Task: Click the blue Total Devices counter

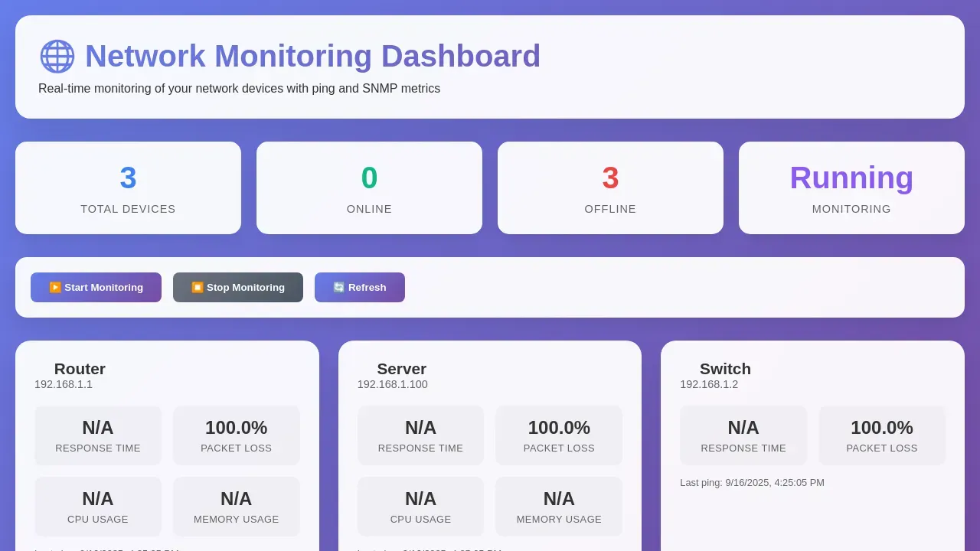Action: coord(128,178)
